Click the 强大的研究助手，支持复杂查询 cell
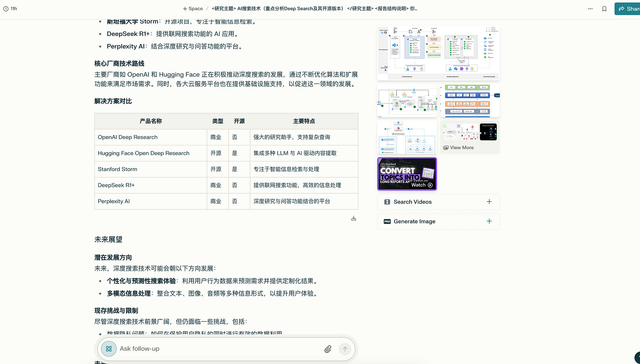Viewport: 640px width, 364px height. 304,137
